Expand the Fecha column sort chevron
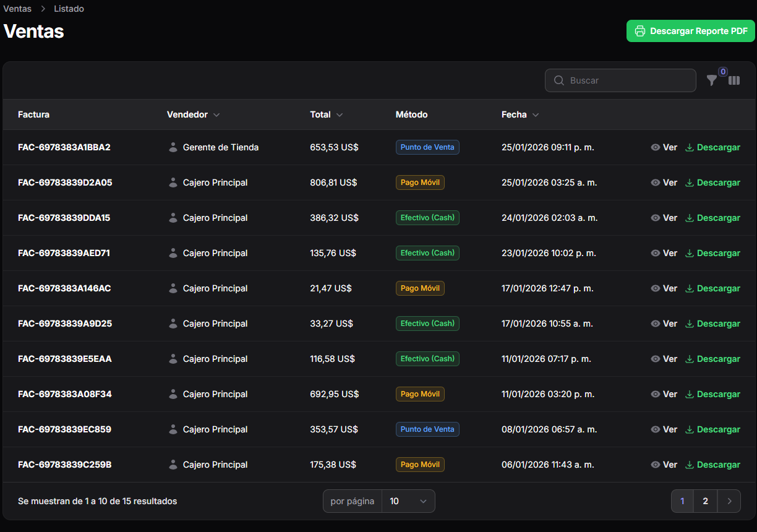Viewport: 757px width, 532px height. point(536,114)
